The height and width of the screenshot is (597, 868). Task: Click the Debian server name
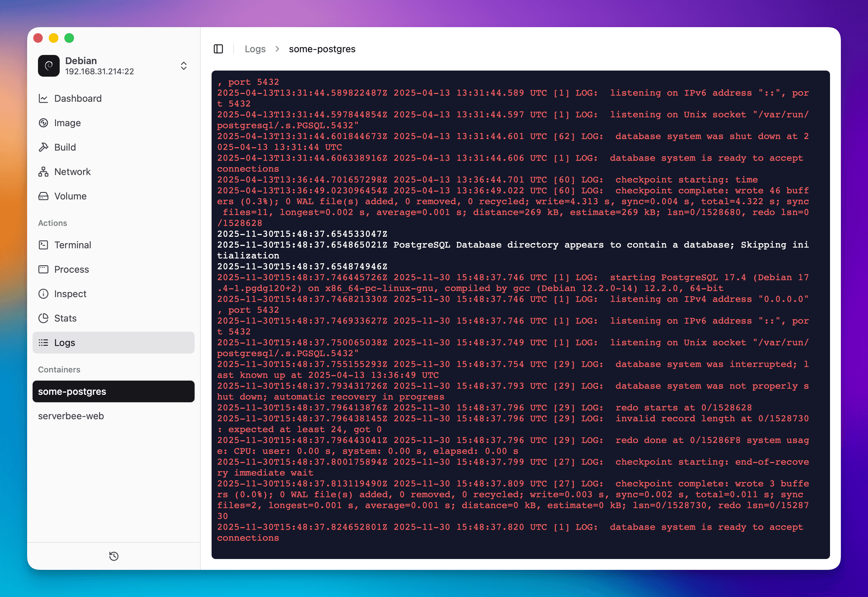click(x=81, y=61)
